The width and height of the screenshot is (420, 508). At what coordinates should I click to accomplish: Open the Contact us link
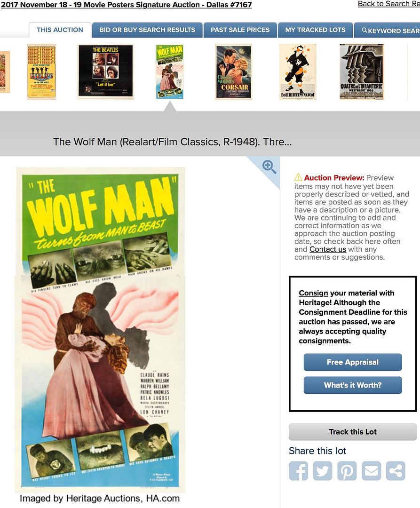(328, 249)
